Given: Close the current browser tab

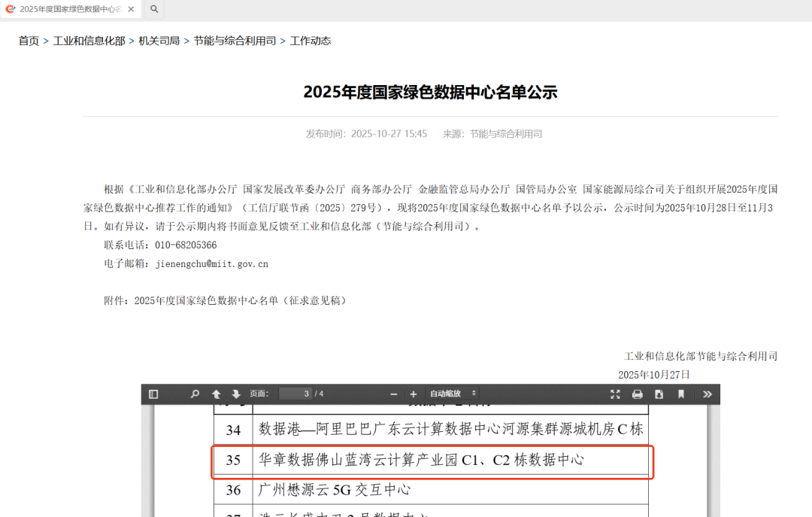Looking at the screenshot, I should coord(131,9).
